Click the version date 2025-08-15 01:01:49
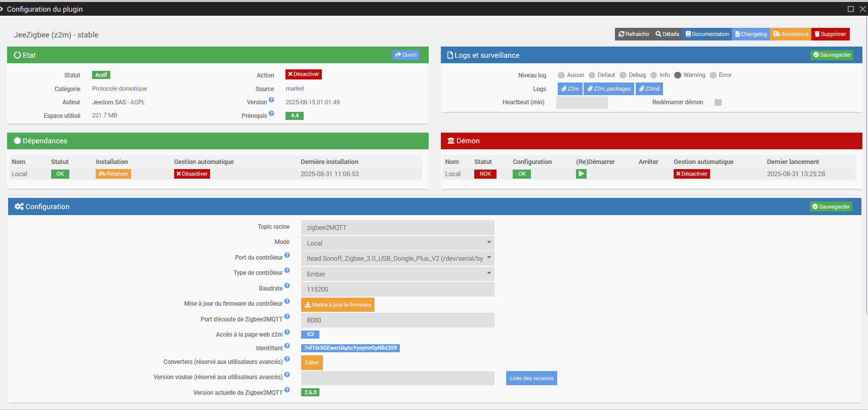This screenshot has height=410, width=868. tap(313, 102)
